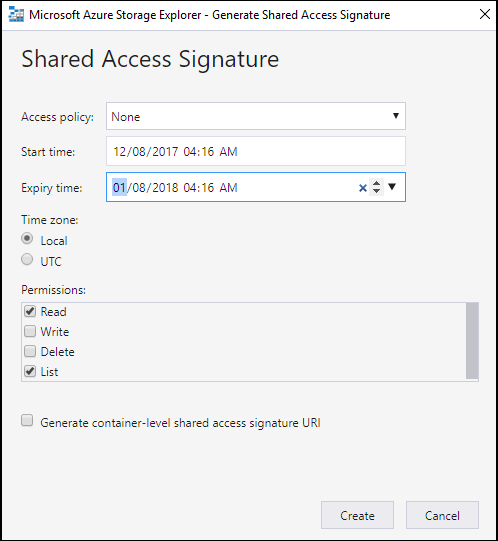Click the Start time input field
The height and width of the screenshot is (541, 498).
[256, 151]
